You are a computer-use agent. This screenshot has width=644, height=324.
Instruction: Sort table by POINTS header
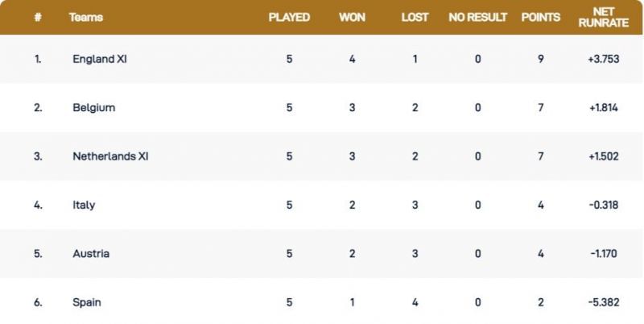(541, 17)
